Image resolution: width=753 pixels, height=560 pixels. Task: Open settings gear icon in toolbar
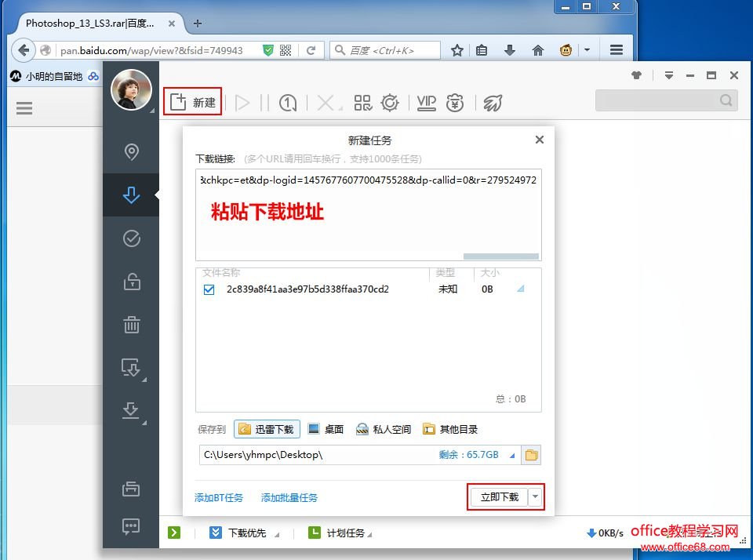pos(390,103)
